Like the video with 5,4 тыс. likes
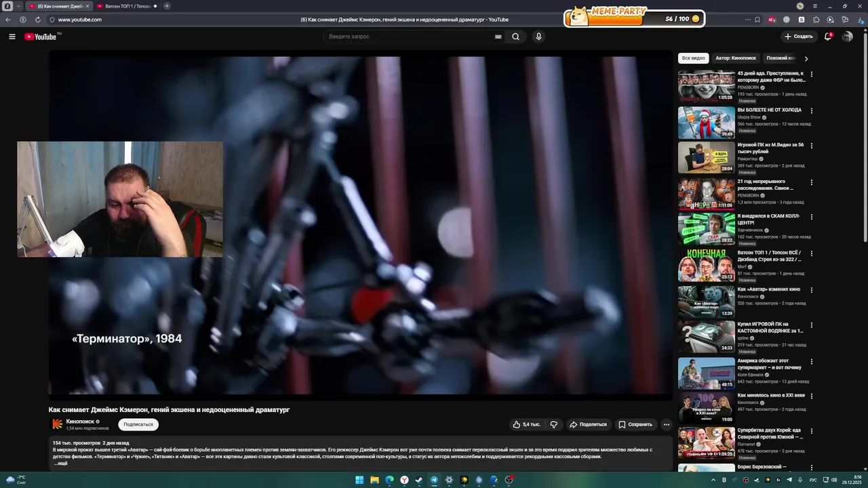 (527, 424)
